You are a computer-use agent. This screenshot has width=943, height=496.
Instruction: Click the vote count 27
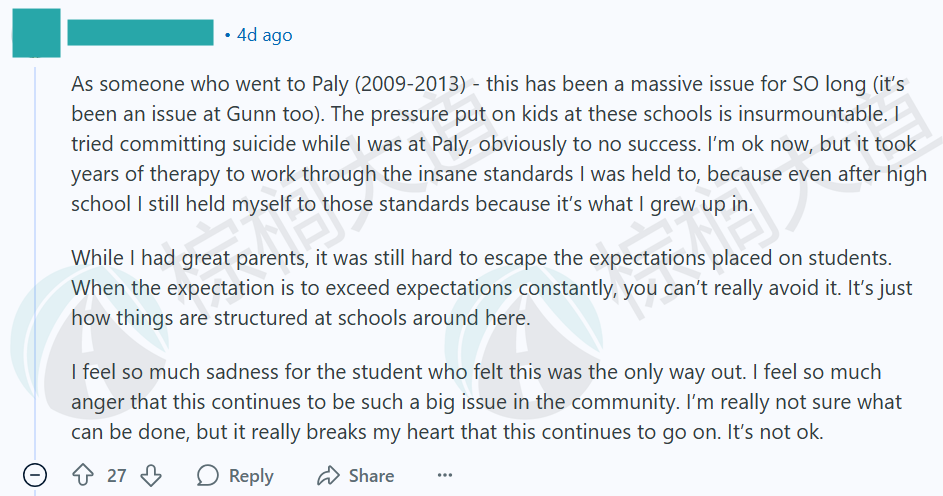coord(117,476)
